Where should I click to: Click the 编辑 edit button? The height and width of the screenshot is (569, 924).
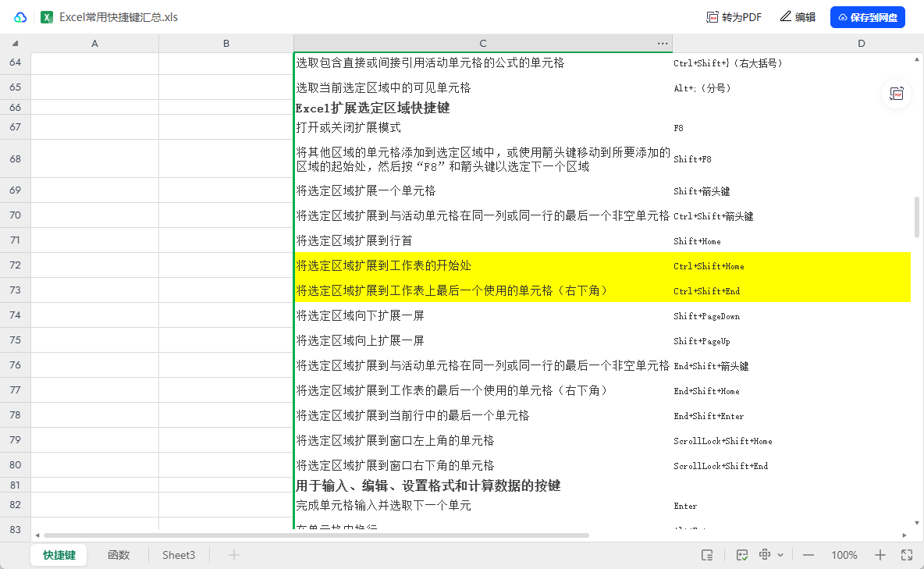pyautogui.click(x=798, y=17)
